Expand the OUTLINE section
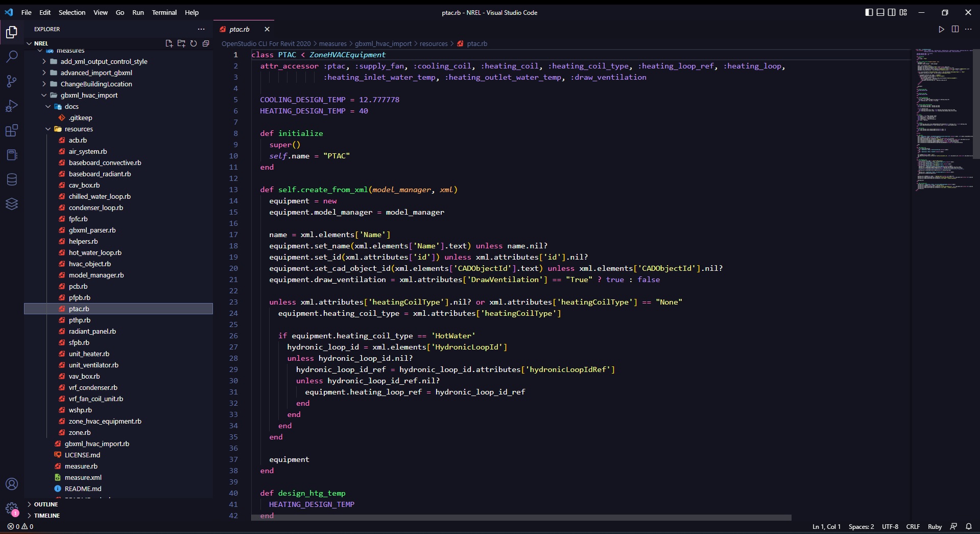The width and height of the screenshot is (980, 534). (x=46, y=504)
